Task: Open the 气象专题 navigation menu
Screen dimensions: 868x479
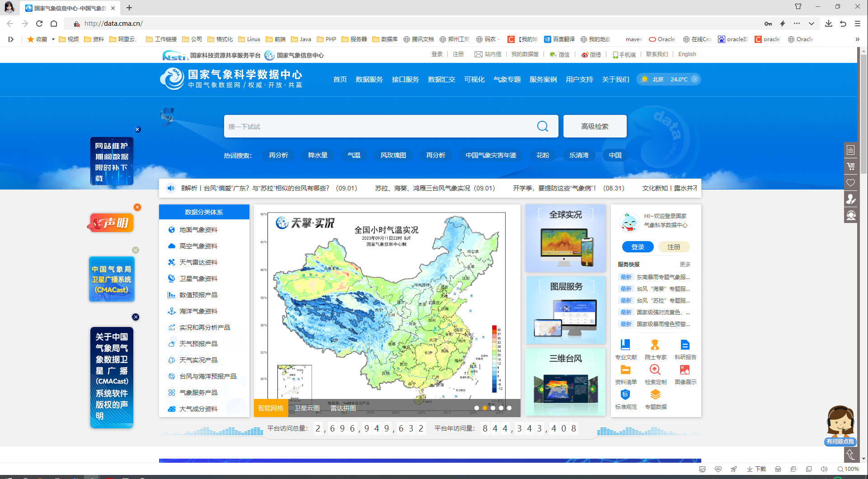Action: [507, 80]
